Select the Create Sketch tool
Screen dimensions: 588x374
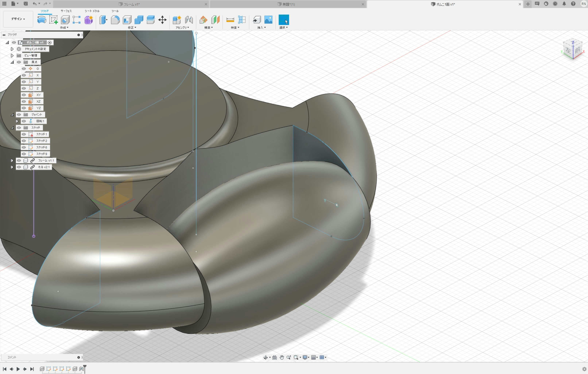[x=53, y=20]
